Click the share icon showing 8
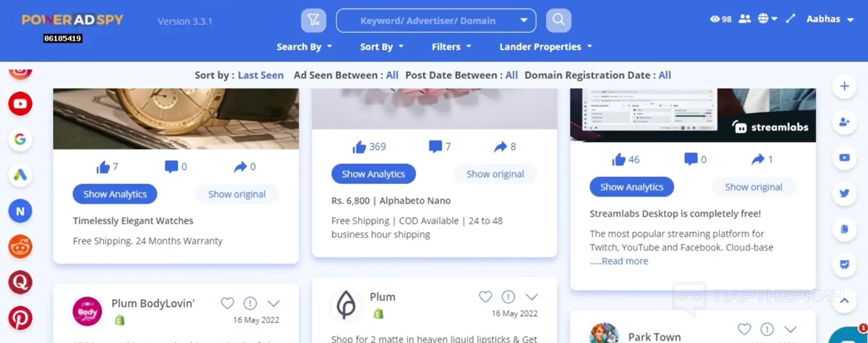Screen dimensions: 868x343 point(500,146)
